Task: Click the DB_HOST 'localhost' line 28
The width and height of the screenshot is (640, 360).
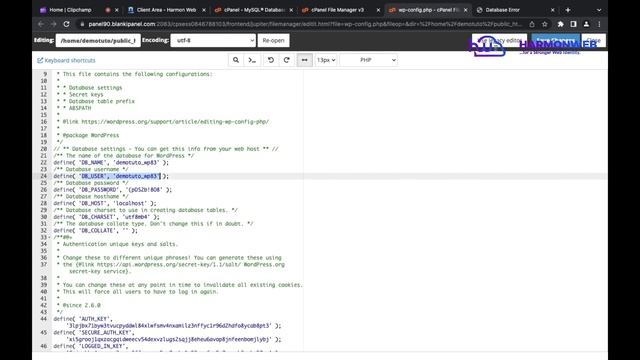Action: (x=105, y=203)
